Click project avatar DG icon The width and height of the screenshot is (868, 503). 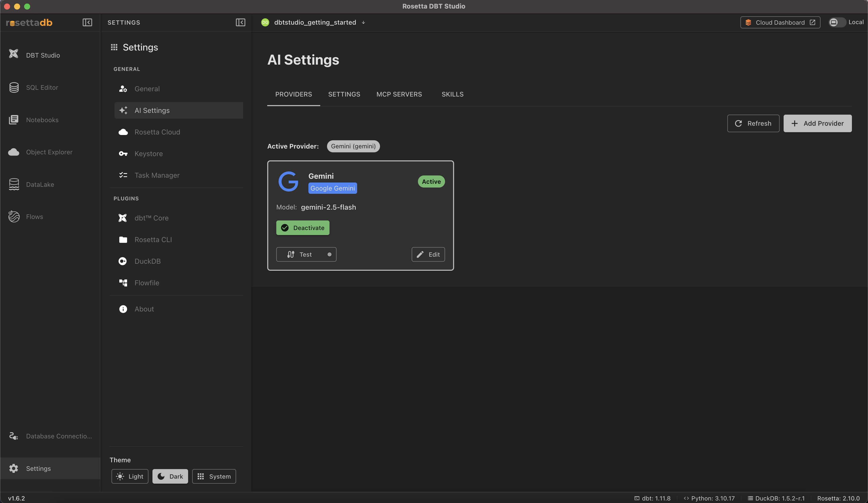coord(265,22)
